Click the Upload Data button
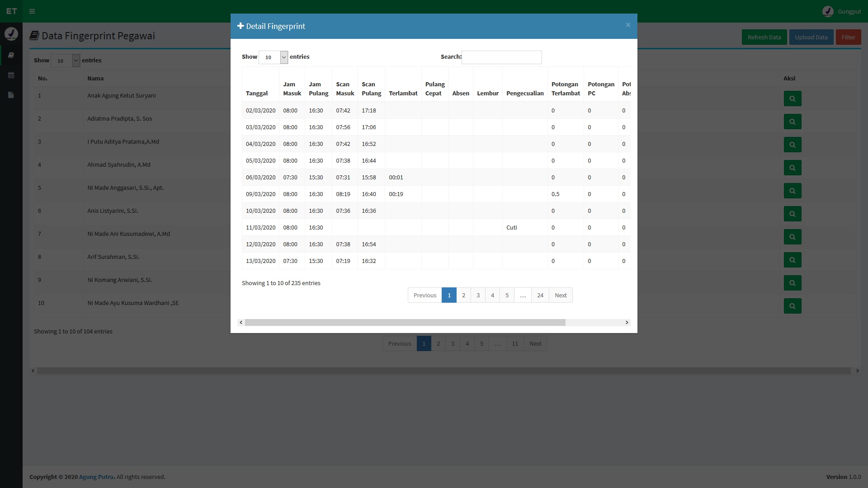Viewport: 868px width, 488px height. pos(811,37)
